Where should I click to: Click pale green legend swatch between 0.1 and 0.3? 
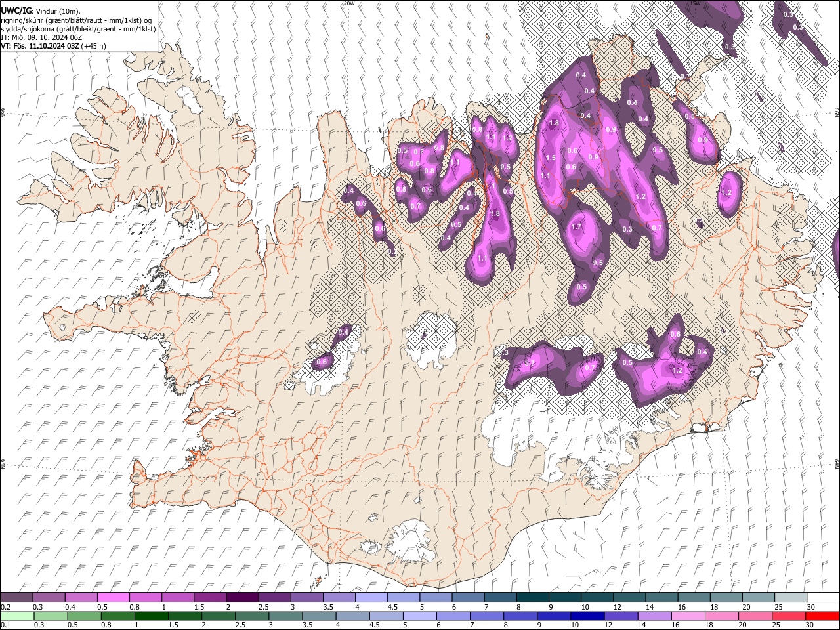click(x=16, y=616)
